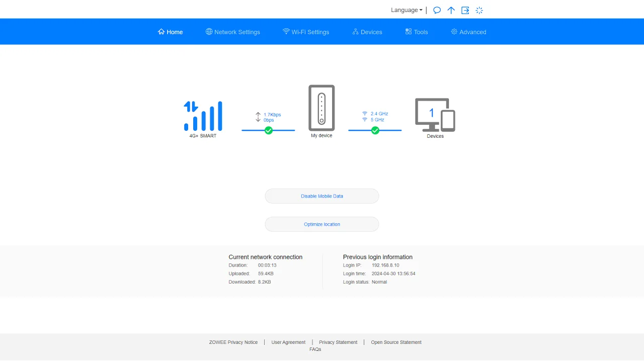Viewport: 644px width, 362px height.
Task: Click the 1.7Kbps upload speed value
Action: [x=272, y=115]
